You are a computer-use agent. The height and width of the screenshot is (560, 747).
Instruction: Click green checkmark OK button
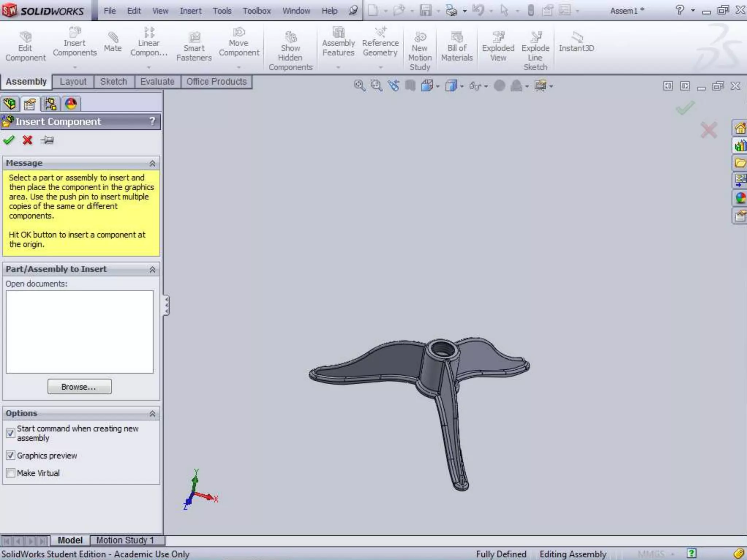[x=9, y=140]
